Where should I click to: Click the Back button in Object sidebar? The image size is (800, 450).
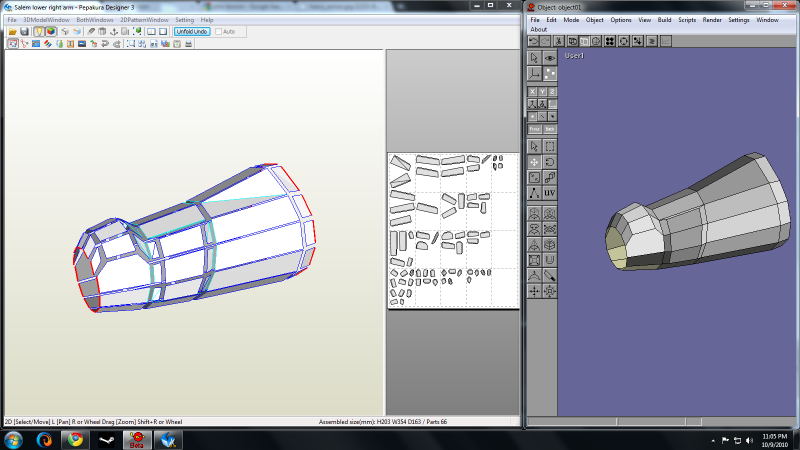click(549, 129)
